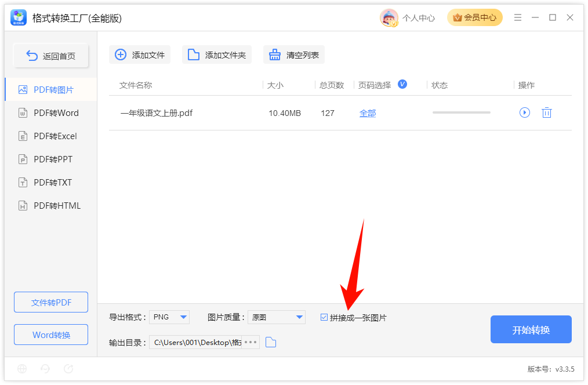
Task: Click the three-dots browse button for output path
Action: pyautogui.click(x=251, y=342)
